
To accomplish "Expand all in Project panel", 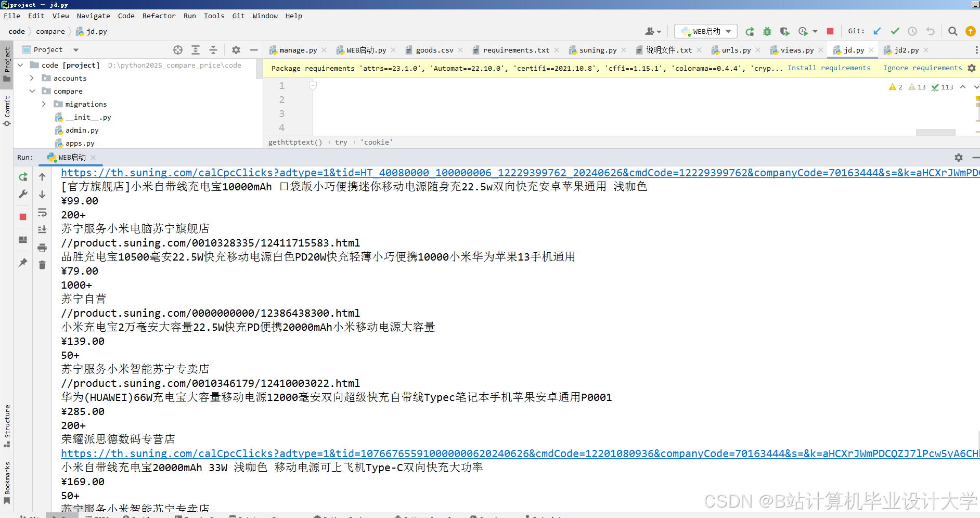I will point(196,50).
